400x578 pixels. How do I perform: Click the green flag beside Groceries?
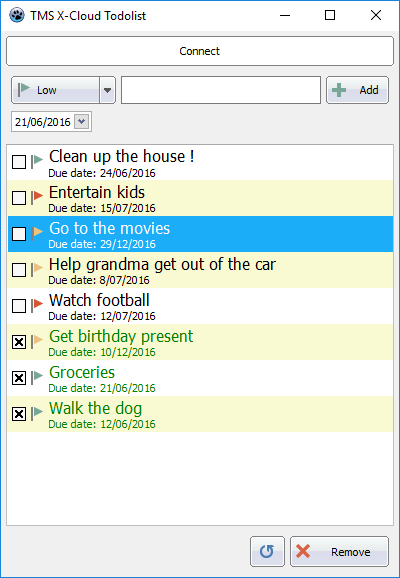click(x=37, y=377)
